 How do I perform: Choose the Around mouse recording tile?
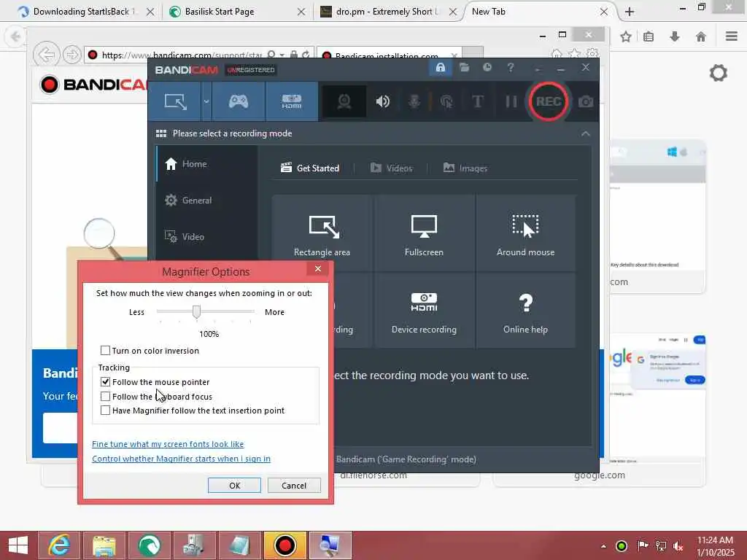click(525, 233)
